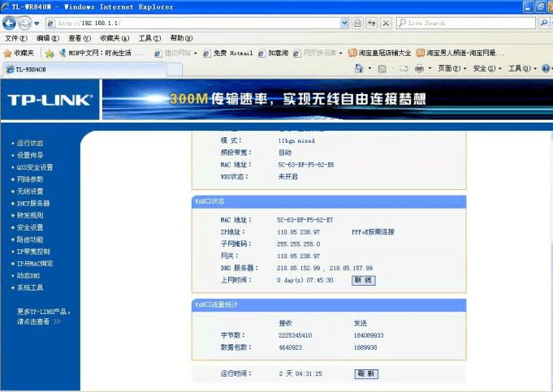Click the 断线 disconnect button
The image size is (553, 392).
coord(362,280)
